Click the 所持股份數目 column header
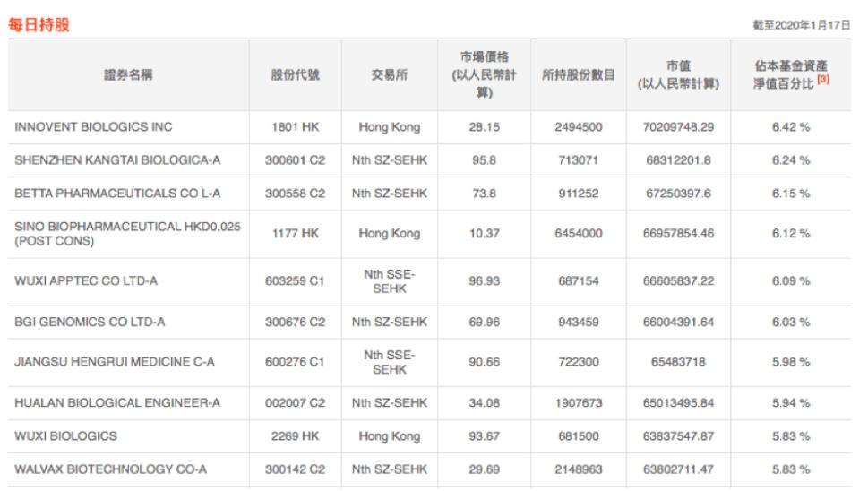Viewport: 868px width, 491px height. pos(579,74)
